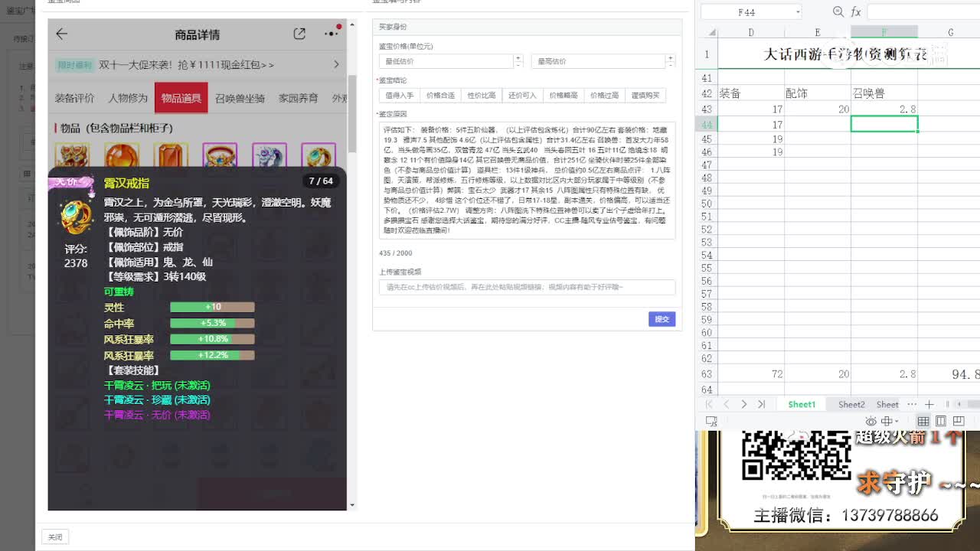Click the select-all corner of spreadsheet
Screen dimensions: 980x551
pos(711,32)
